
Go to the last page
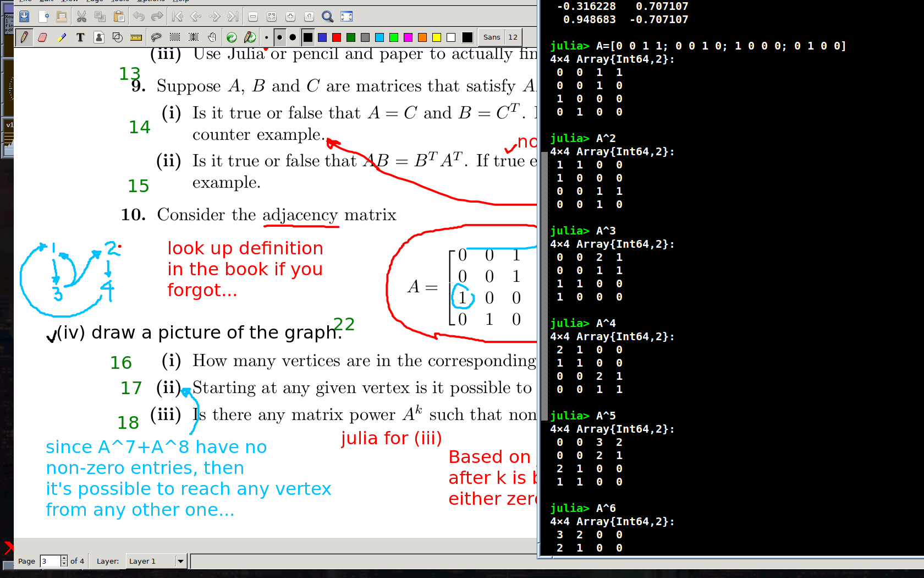(233, 17)
